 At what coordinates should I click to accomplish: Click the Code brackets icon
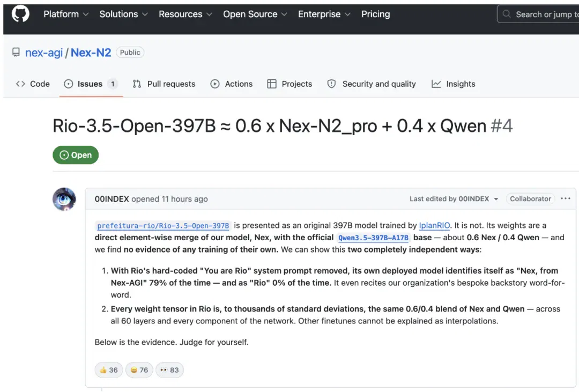20,84
